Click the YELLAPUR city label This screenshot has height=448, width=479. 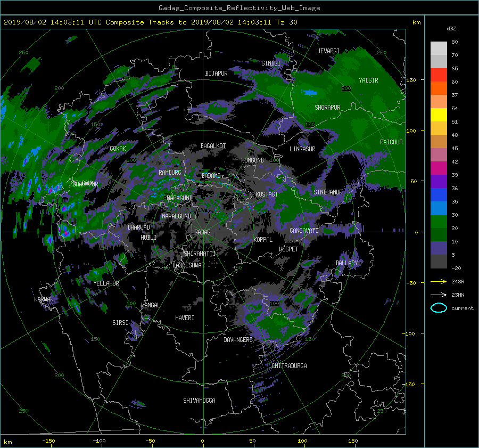pos(106,283)
